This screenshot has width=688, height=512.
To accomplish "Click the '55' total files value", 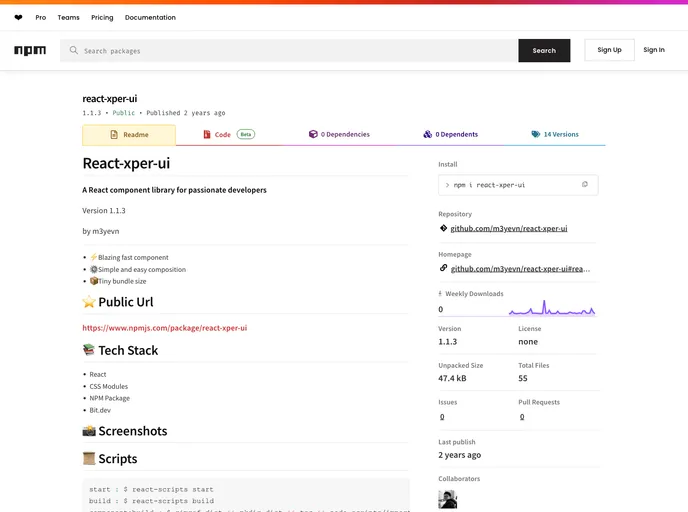I will pyautogui.click(x=523, y=378).
